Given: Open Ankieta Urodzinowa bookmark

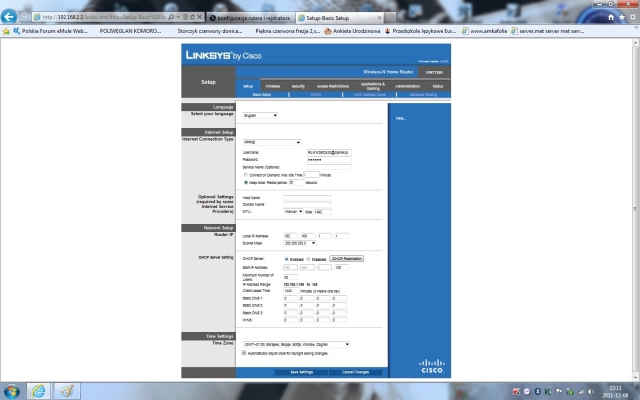Looking at the screenshot, I should click(352, 31).
